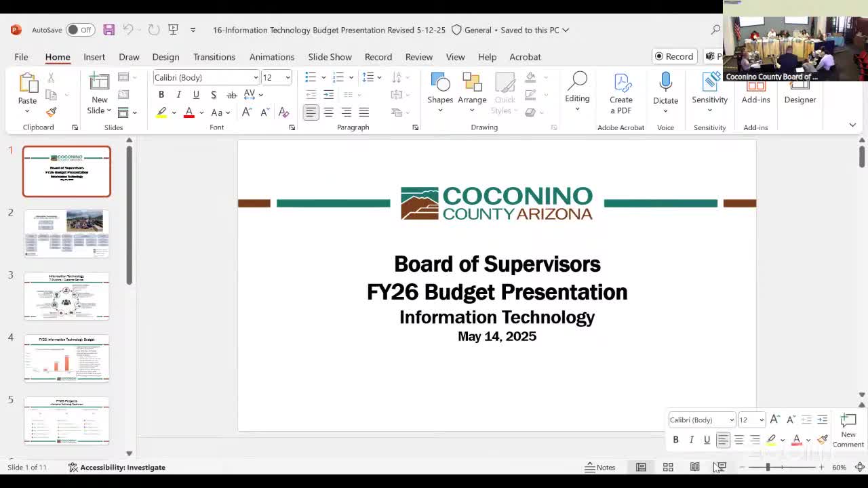Clear all formatting icon in Font group
868x488 pixels.
point(283,113)
